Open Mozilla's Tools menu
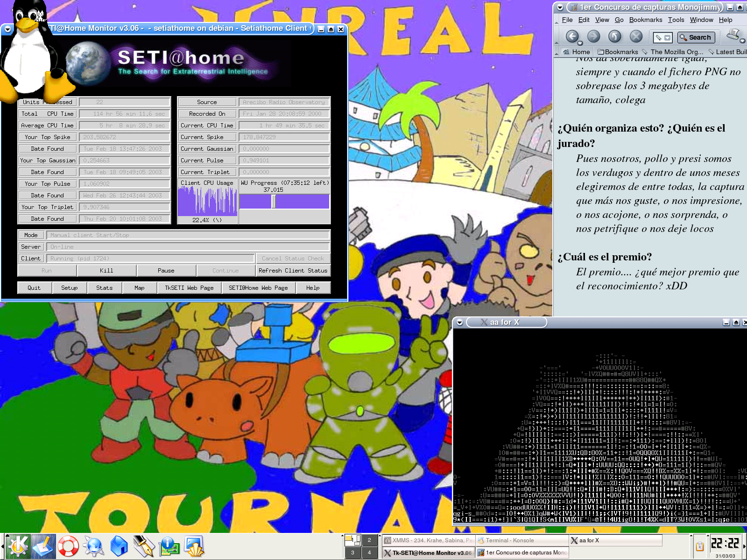The image size is (747, 560). click(x=676, y=20)
